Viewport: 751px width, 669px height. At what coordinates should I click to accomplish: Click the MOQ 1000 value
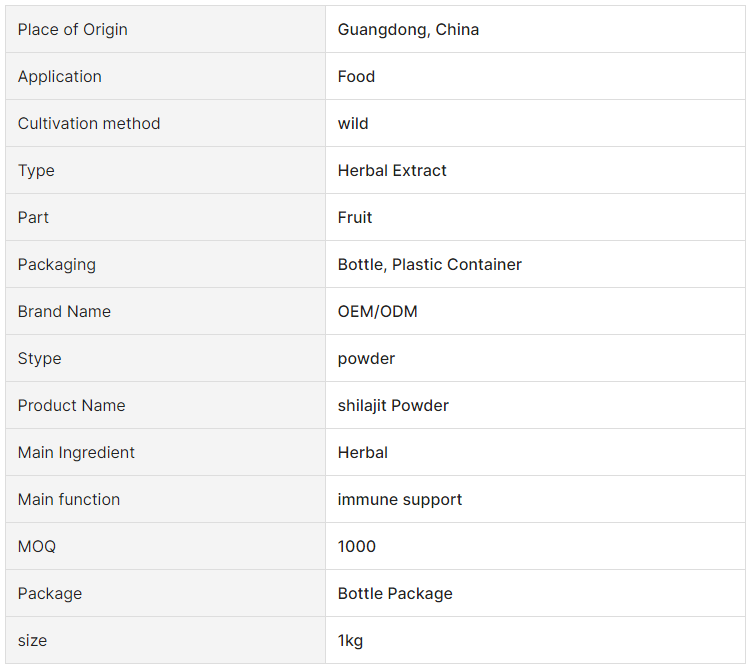356,546
